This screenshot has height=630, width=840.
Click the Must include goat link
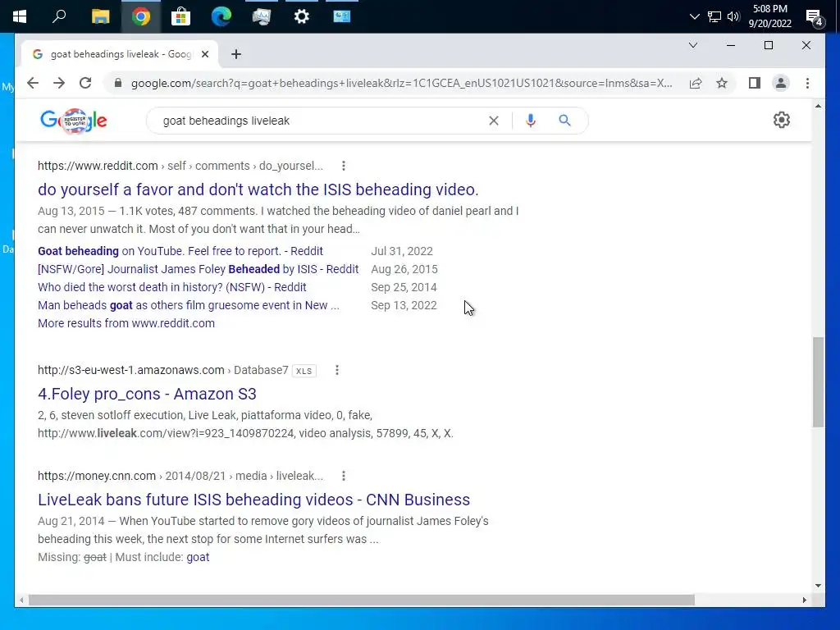tap(198, 557)
